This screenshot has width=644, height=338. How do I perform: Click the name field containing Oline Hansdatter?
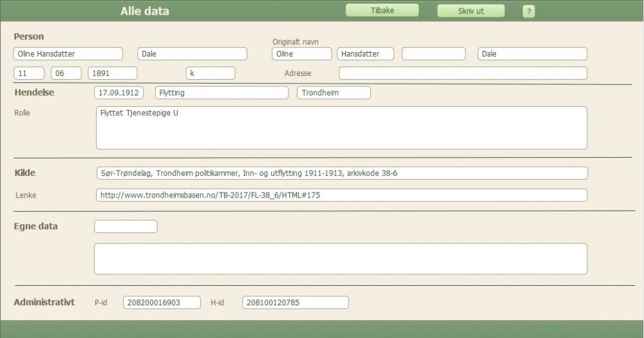tap(68, 54)
